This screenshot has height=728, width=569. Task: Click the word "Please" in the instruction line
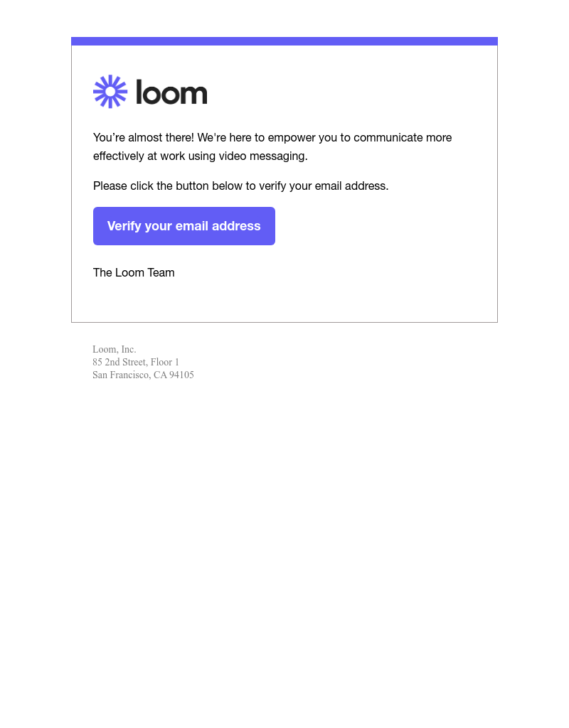pyautogui.click(x=110, y=186)
